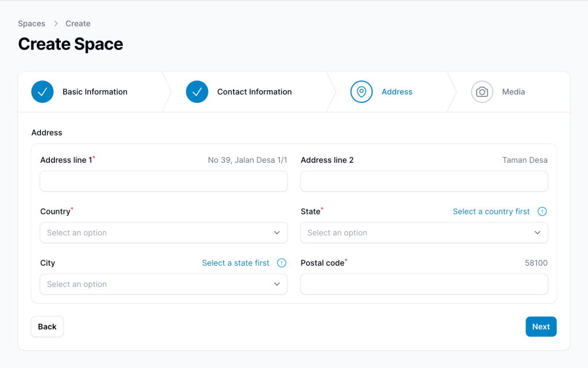
Task: Click the Back button
Action: click(x=47, y=327)
